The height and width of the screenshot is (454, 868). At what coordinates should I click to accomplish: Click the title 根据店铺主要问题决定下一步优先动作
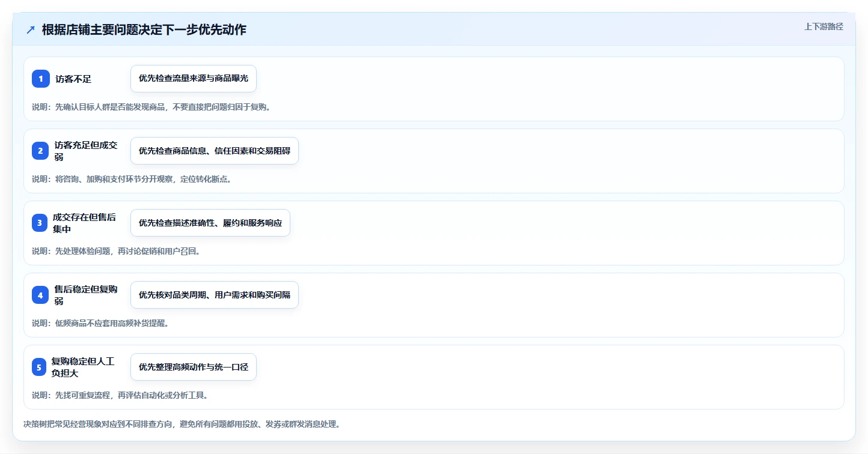[x=144, y=30]
